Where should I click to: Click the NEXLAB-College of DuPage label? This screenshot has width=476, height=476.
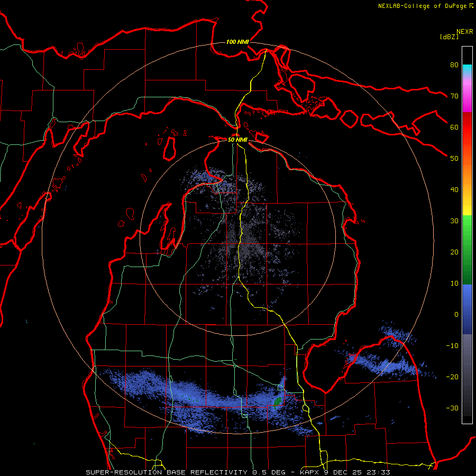(x=425, y=6)
